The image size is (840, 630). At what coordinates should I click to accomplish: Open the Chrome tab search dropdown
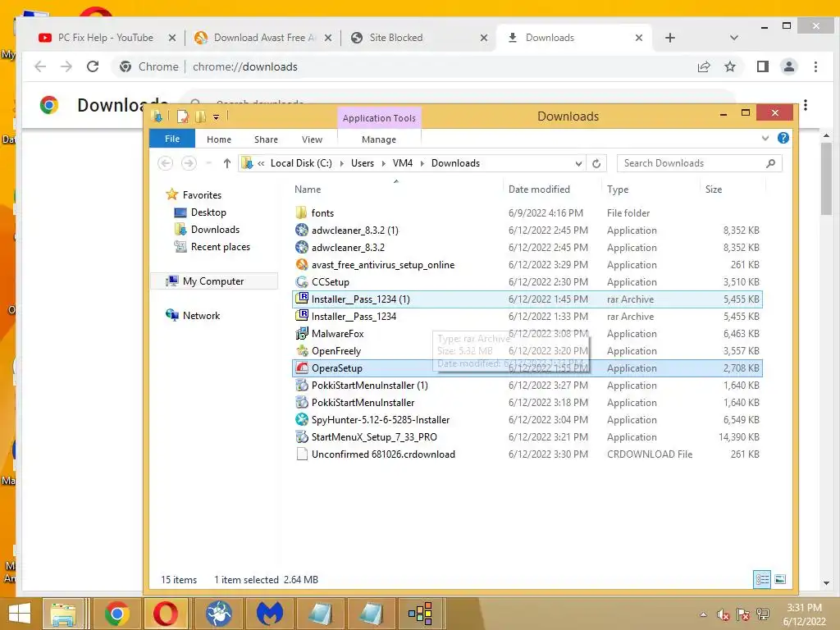(734, 38)
